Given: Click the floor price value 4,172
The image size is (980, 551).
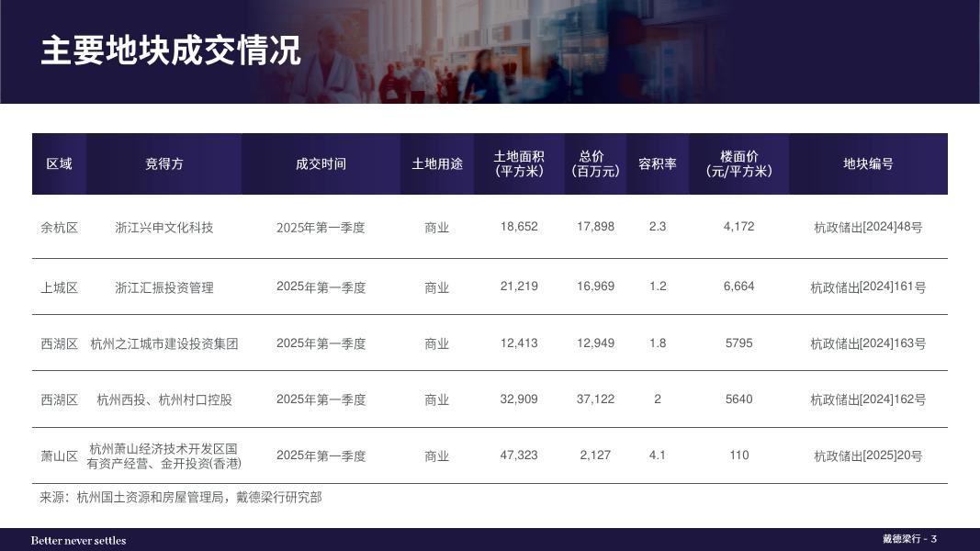Looking at the screenshot, I should tap(738, 227).
